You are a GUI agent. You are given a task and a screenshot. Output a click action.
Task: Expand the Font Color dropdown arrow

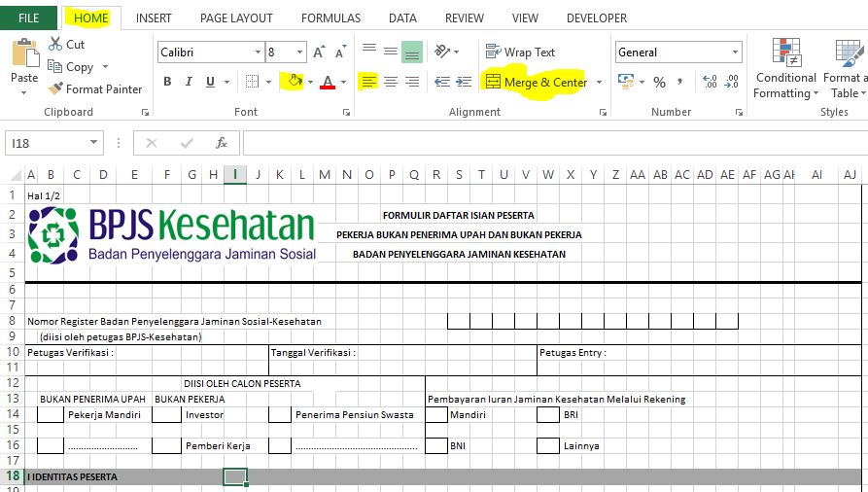344,82
